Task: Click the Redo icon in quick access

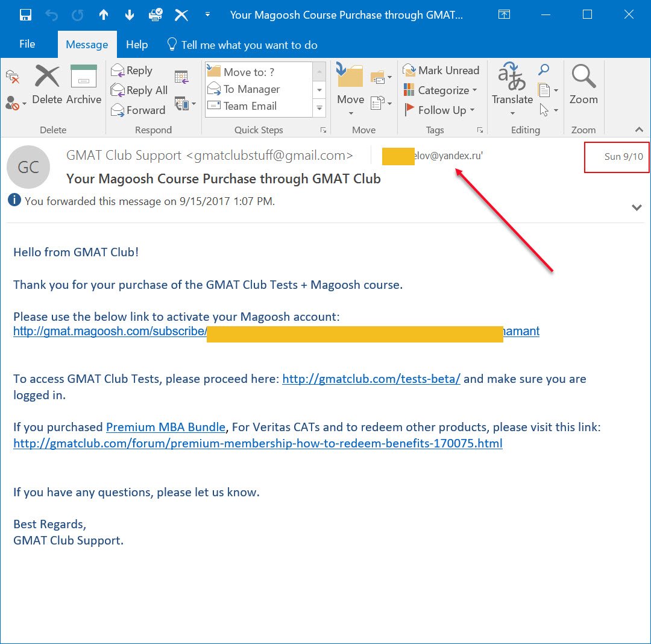Action: [78, 15]
